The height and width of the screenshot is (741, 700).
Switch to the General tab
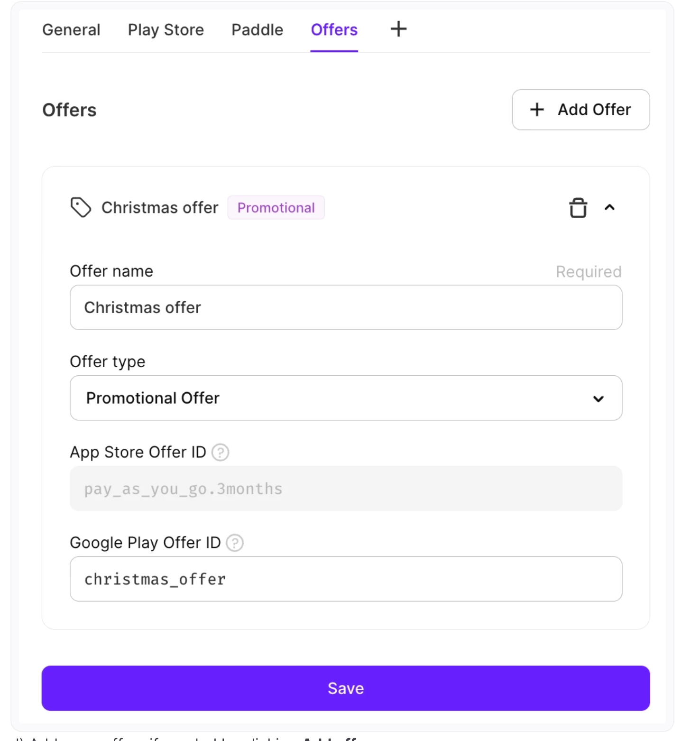coord(71,30)
